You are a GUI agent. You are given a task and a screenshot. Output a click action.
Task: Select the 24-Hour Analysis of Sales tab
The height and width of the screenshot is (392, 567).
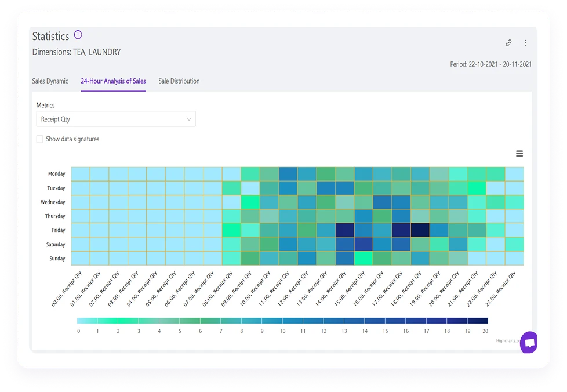click(x=113, y=81)
